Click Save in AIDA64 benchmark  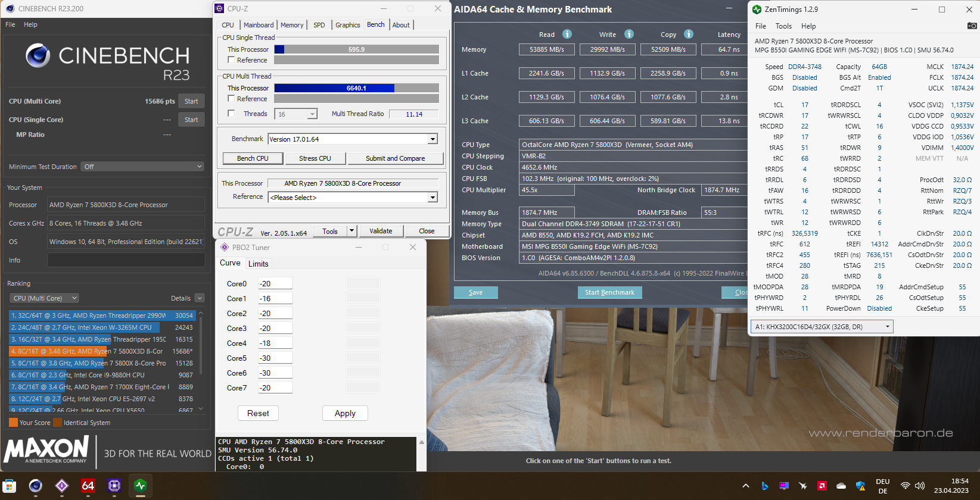tap(475, 292)
